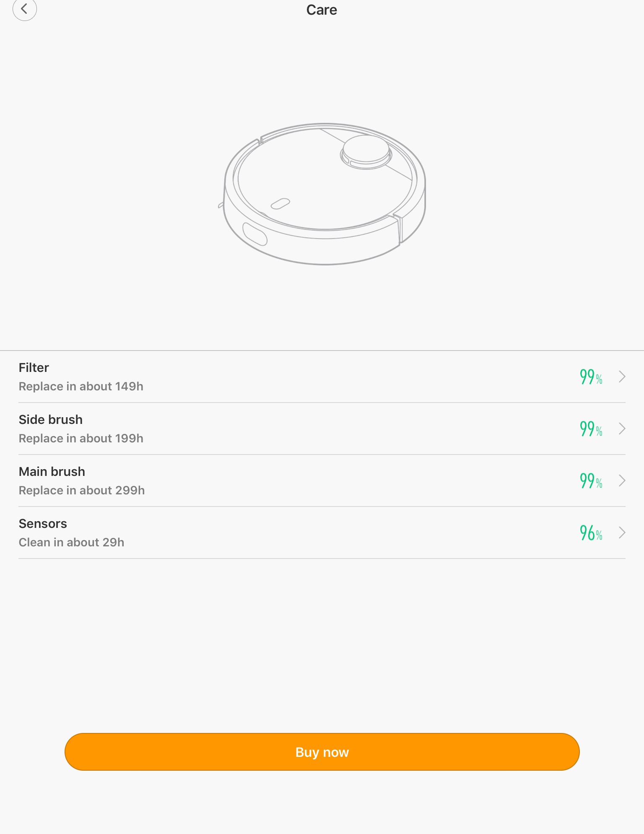Expand the Sensors row chevron
The width and height of the screenshot is (644, 834).
(622, 533)
